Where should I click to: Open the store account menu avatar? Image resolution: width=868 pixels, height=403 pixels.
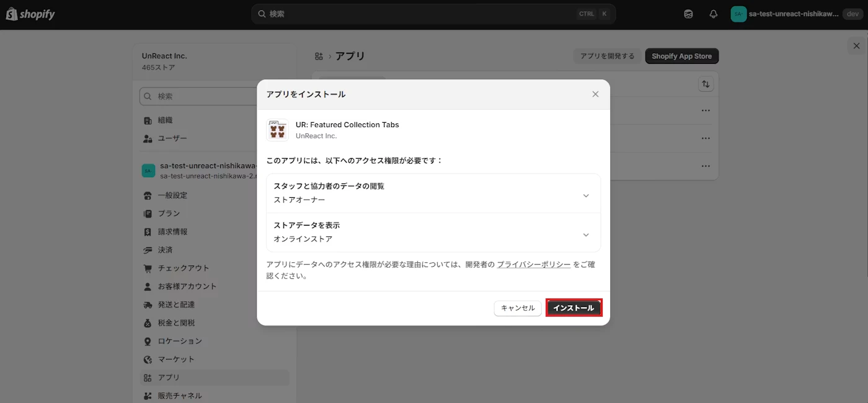pyautogui.click(x=738, y=14)
